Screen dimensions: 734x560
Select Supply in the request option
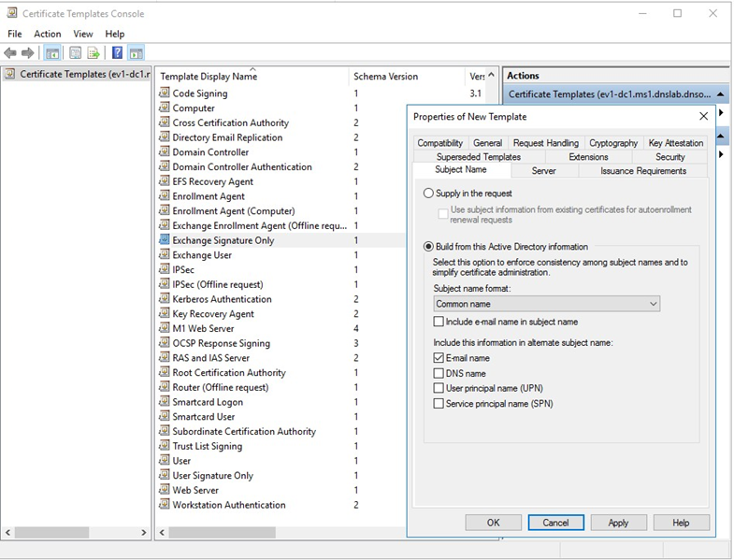coord(428,193)
